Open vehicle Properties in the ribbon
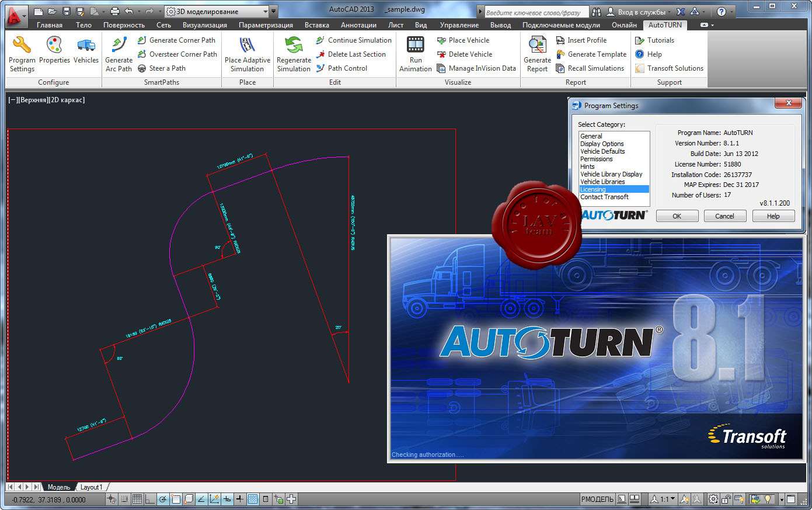 54,50
